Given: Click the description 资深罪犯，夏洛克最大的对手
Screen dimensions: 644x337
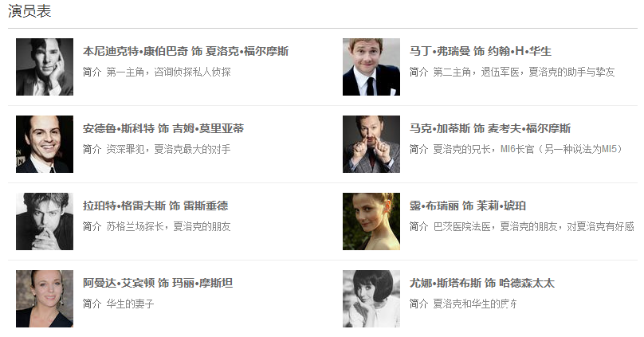Looking at the screenshot, I should pos(168,150).
